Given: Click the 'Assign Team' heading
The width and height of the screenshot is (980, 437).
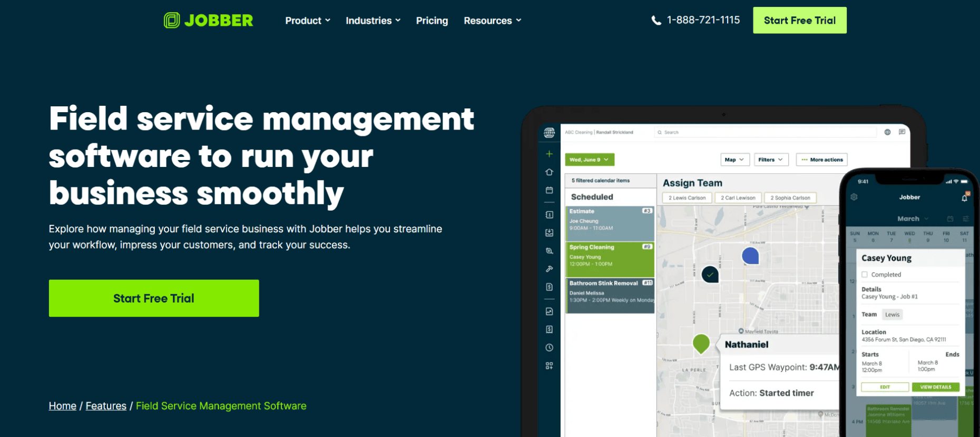Looking at the screenshot, I should (x=692, y=183).
